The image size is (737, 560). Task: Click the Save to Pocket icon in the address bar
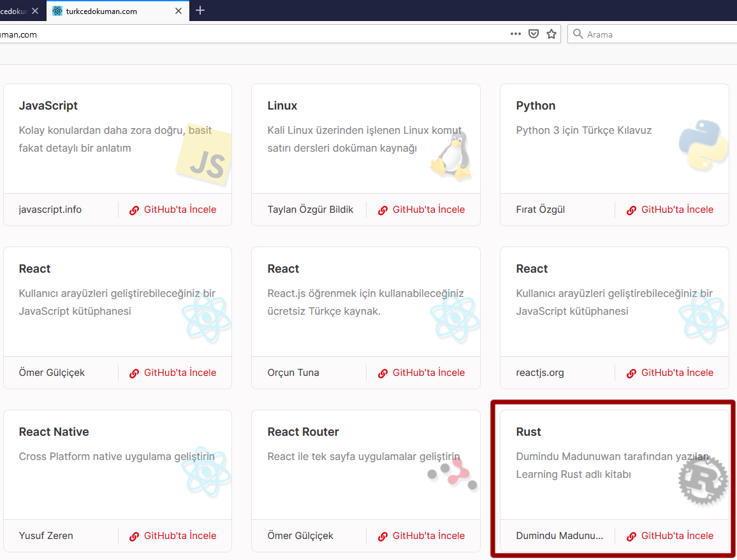click(x=534, y=34)
